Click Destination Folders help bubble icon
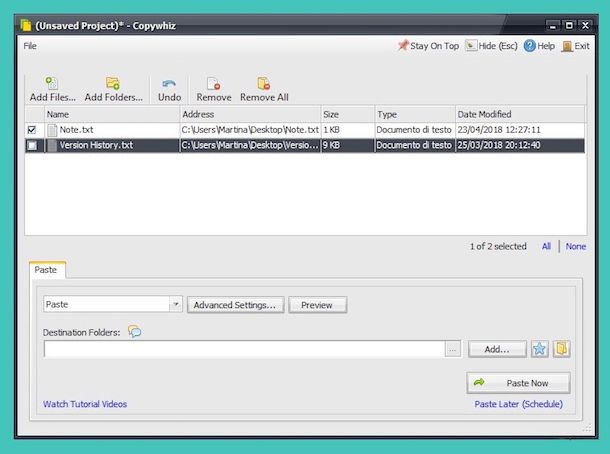This screenshot has height=454, width=610. point(135,331)
